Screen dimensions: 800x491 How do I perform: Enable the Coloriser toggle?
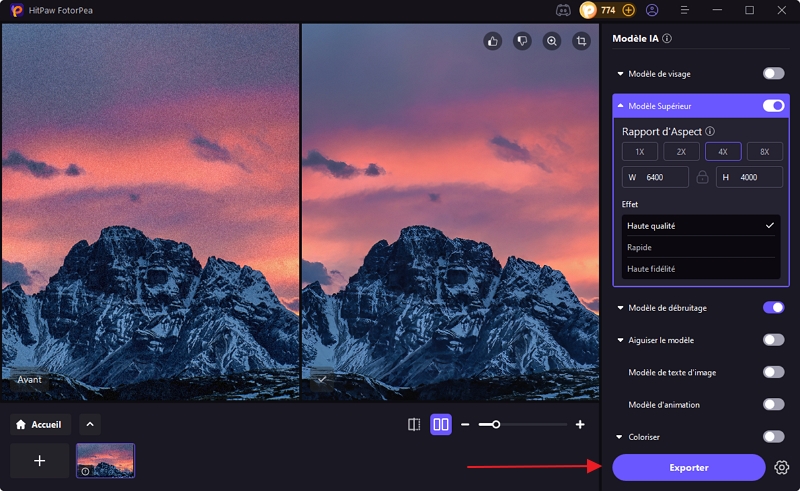[773, 437]
